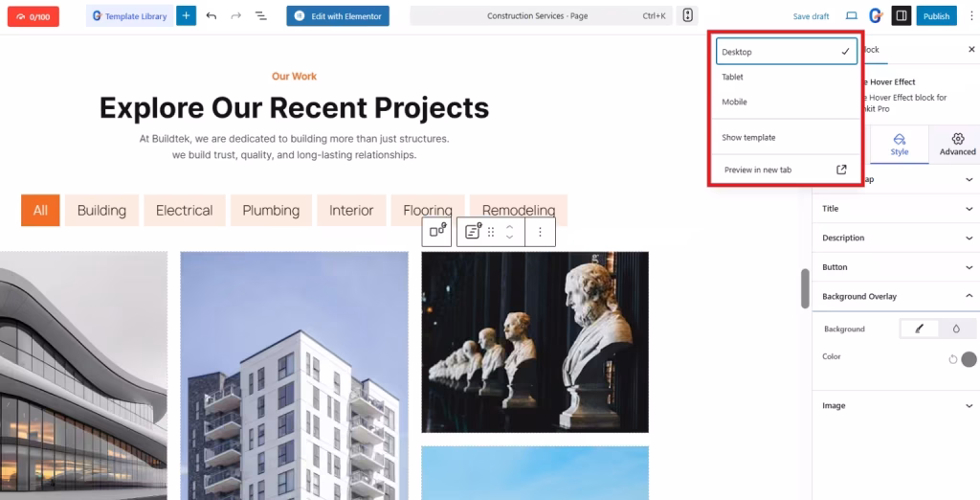Click the editor vertical scrollbar thumb
Viewport: 980px width, 500px height.
coord(805,288)
